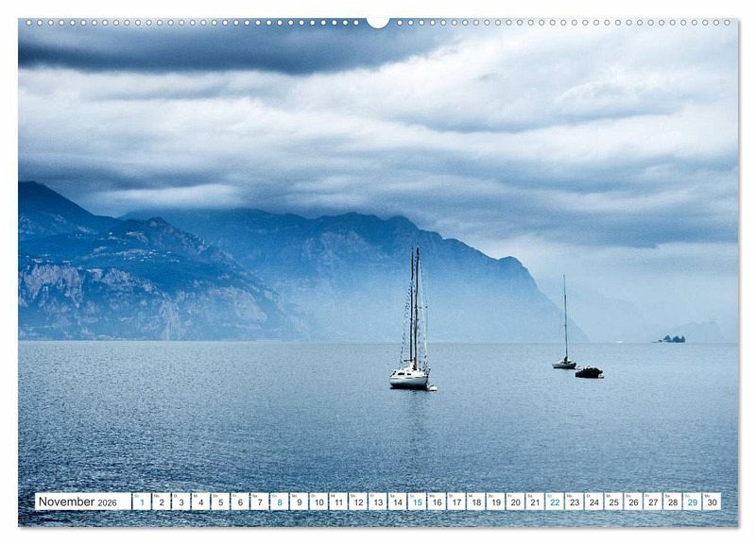Choose day 18 of November

click(476, 502)
